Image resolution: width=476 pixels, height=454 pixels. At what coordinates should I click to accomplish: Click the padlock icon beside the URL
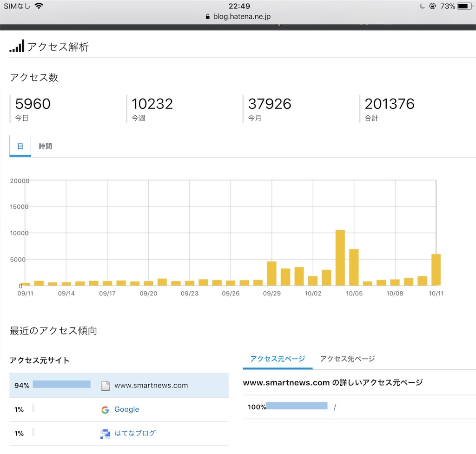coord(208,16)
